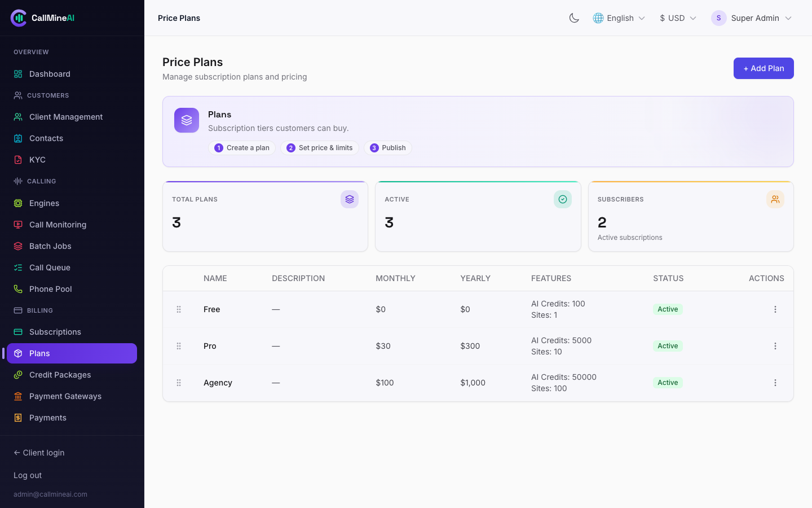Click Log out in sidebar
The width and height of the screenshot is (812, 508).
28,475
